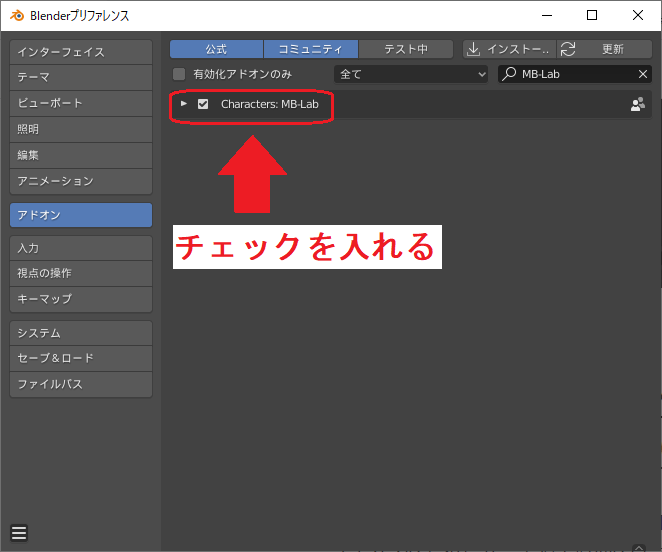Open the インターフェイス preferences section
This screenshot has width=662, height=552.
(81, 52)
